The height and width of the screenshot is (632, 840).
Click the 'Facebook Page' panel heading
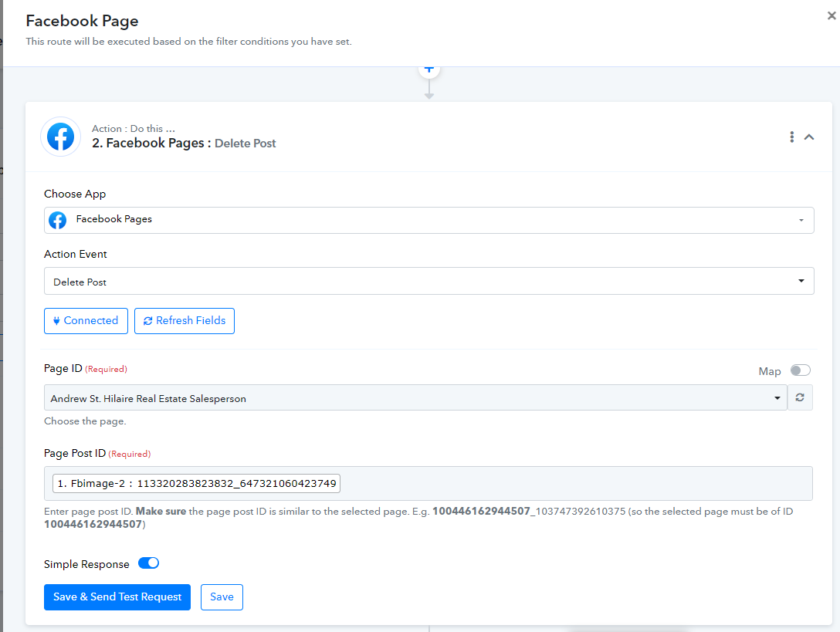(82, 21)
